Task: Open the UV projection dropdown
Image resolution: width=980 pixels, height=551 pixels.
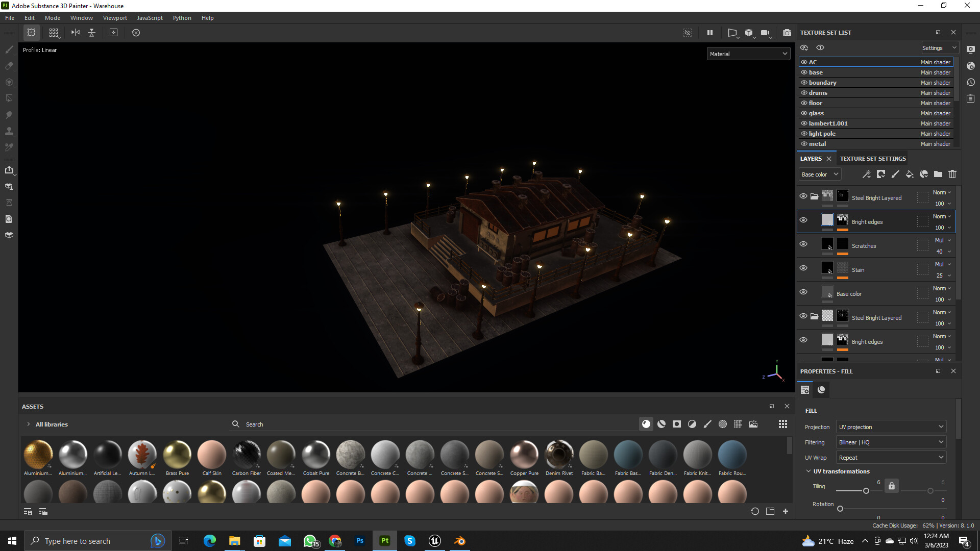Action: click(x=891, y=427)
